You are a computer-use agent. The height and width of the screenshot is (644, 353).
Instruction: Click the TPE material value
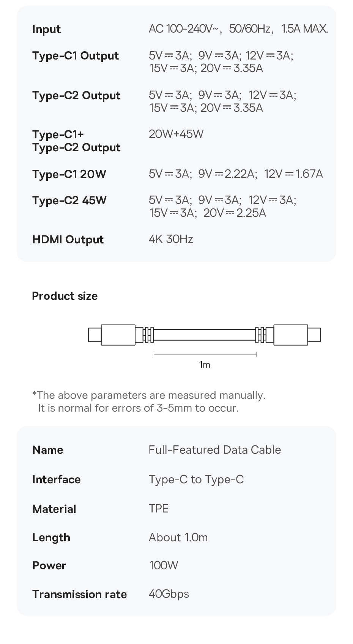pos(158,508)
